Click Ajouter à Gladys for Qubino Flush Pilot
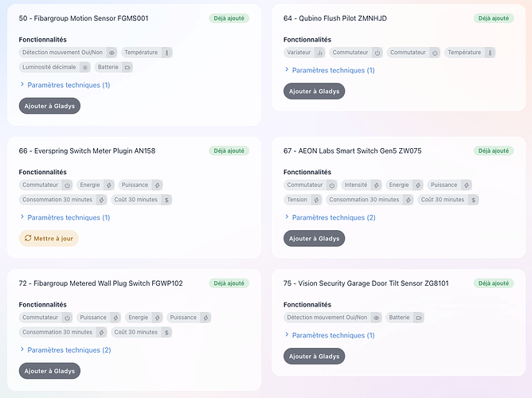The width and height of the screenshot is (532, 398). (x=314, y=92)
